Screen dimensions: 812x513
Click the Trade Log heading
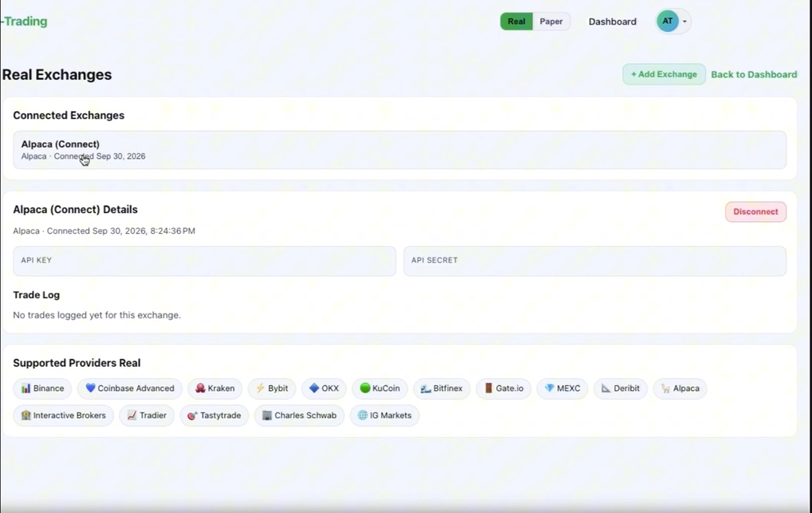click(36, 295)
